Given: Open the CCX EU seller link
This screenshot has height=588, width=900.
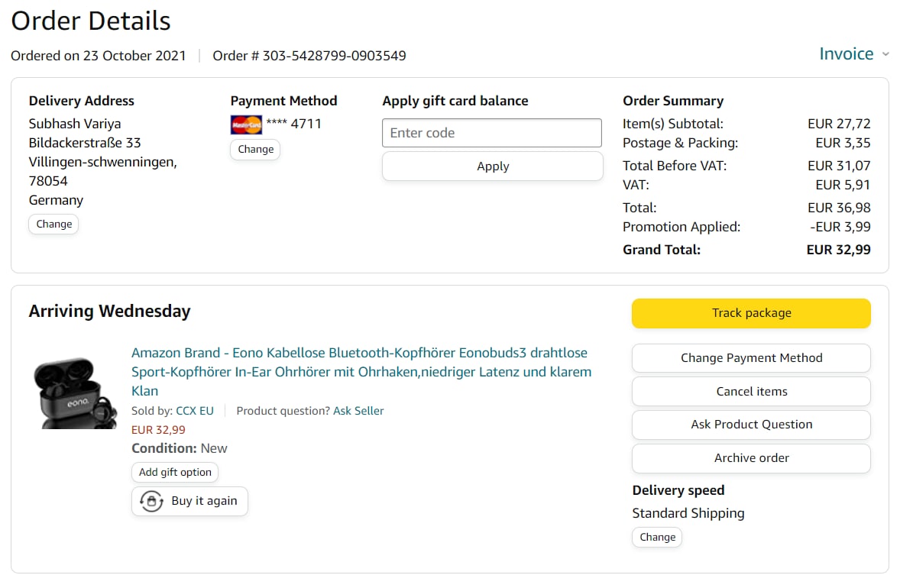Looking at the screenshot, I should pos(195,411).
